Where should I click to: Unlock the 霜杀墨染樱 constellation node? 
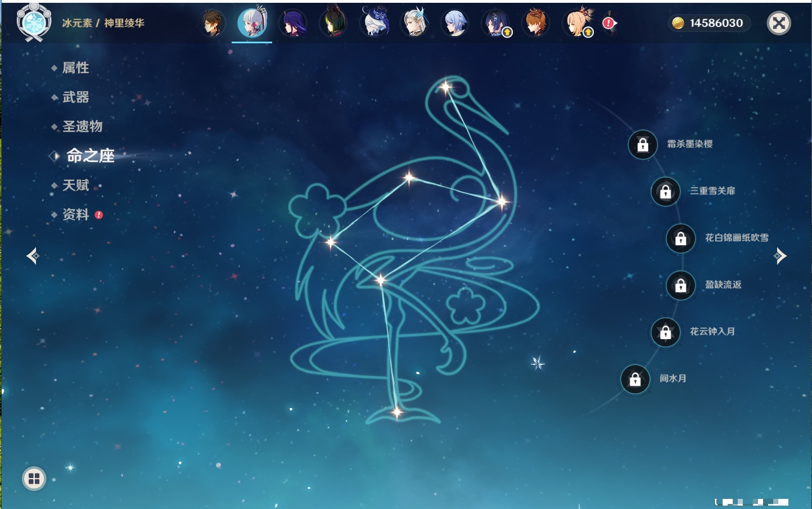643,145
